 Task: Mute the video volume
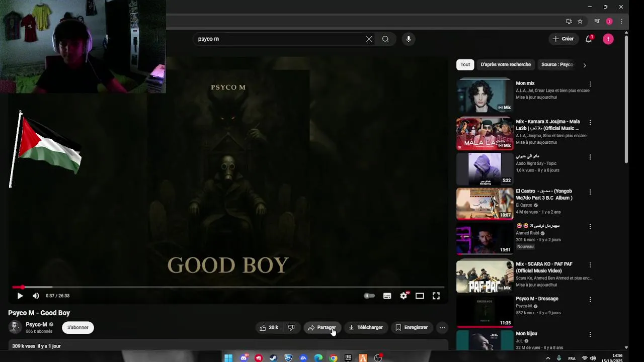pos(36,296)
